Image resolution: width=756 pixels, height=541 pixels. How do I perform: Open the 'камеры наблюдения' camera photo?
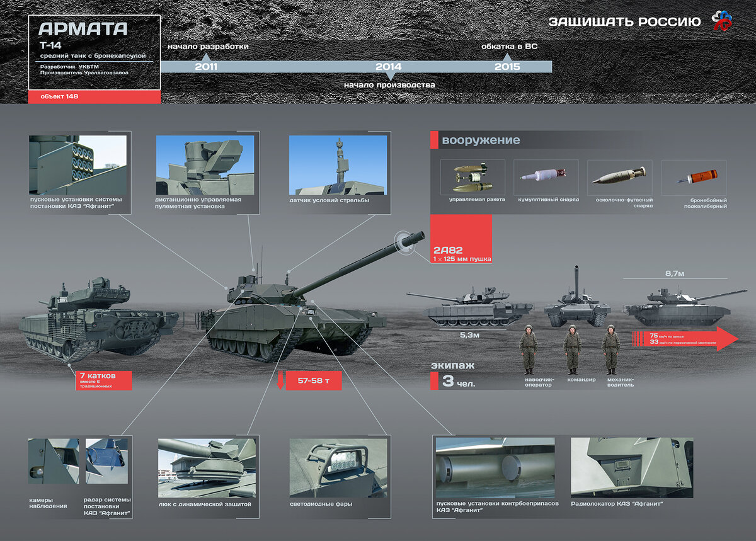coord(54,462)
